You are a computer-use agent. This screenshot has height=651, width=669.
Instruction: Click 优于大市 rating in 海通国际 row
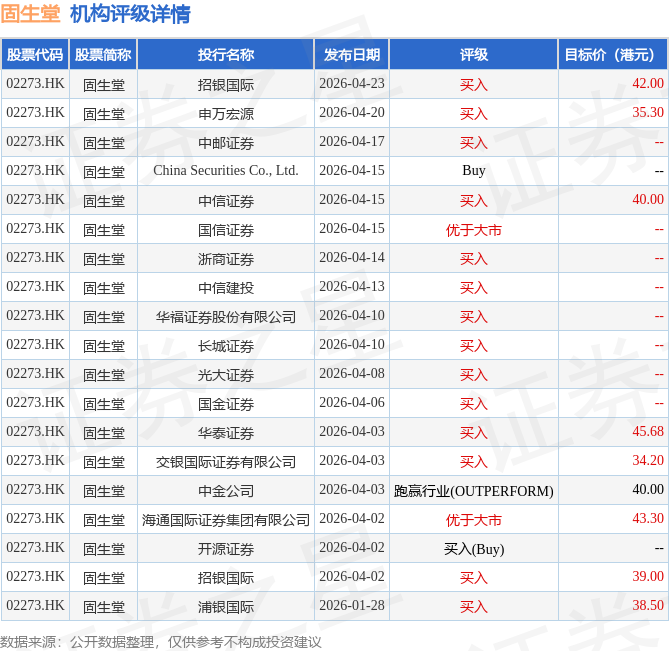(x=474, y=520)
